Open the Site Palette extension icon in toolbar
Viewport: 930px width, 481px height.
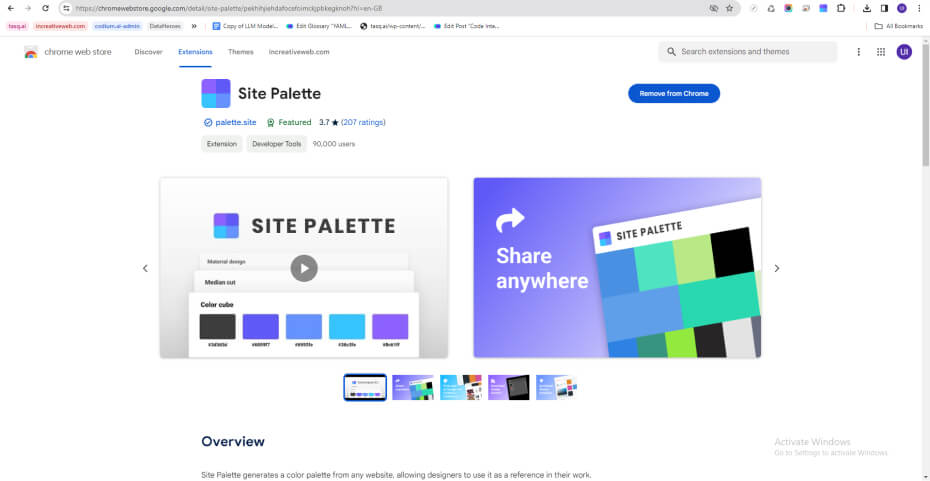823,8
